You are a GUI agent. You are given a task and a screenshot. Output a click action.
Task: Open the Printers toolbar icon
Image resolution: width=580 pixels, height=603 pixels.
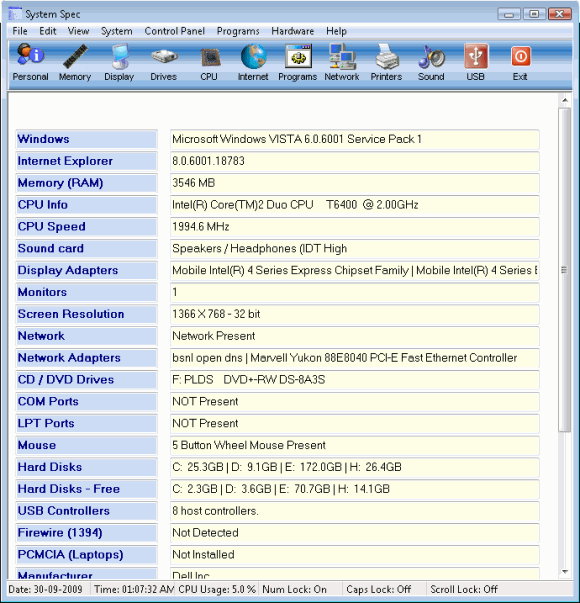tap(387, 62)
